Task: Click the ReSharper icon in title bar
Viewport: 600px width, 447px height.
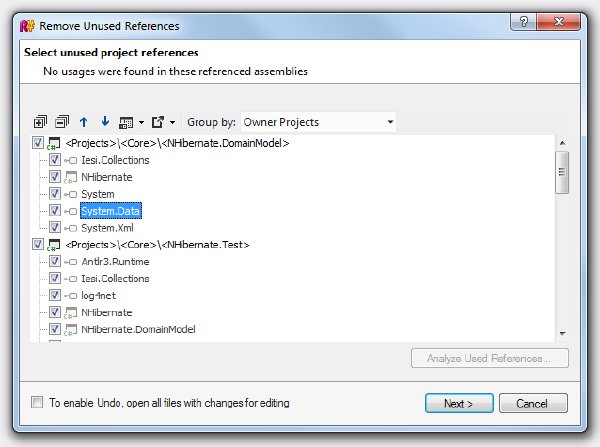Action: click(x=28, y=26)
